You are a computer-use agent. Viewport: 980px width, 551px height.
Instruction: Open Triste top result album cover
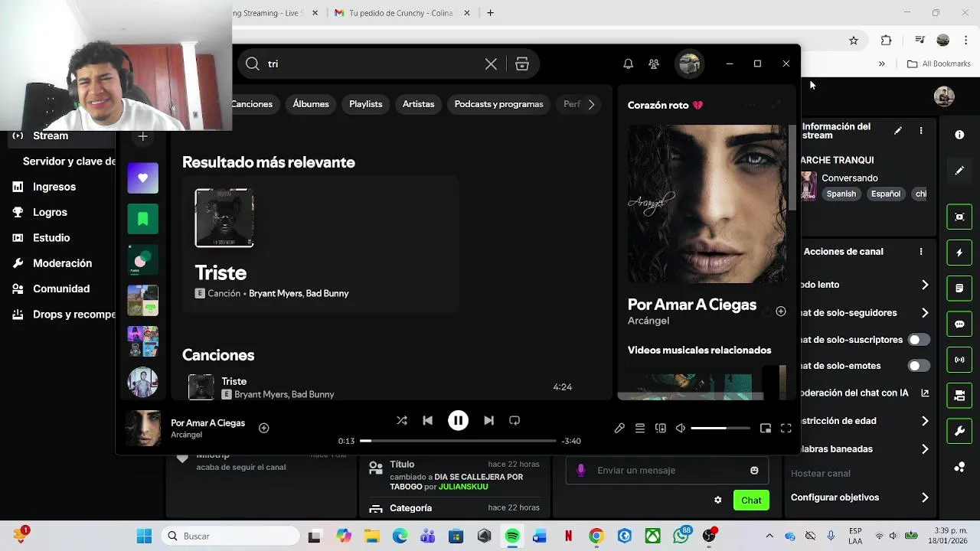[x=224, y=218]
